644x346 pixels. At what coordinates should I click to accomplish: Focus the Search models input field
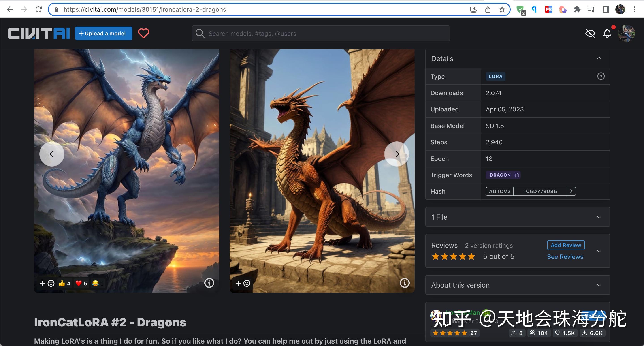[x=325, y=34]
